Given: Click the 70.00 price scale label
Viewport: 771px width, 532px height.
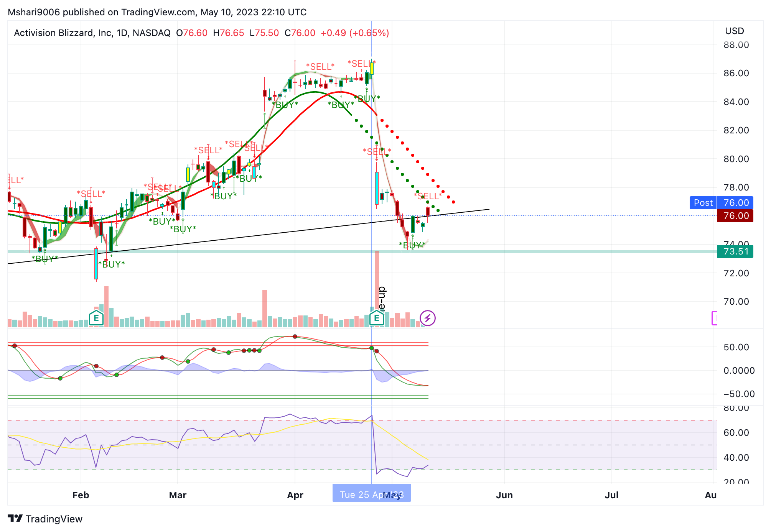Looking at the screenshot, I should 736,302.
